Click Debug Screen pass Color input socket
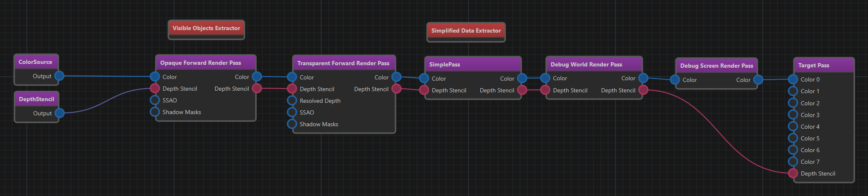 (675, 80)
